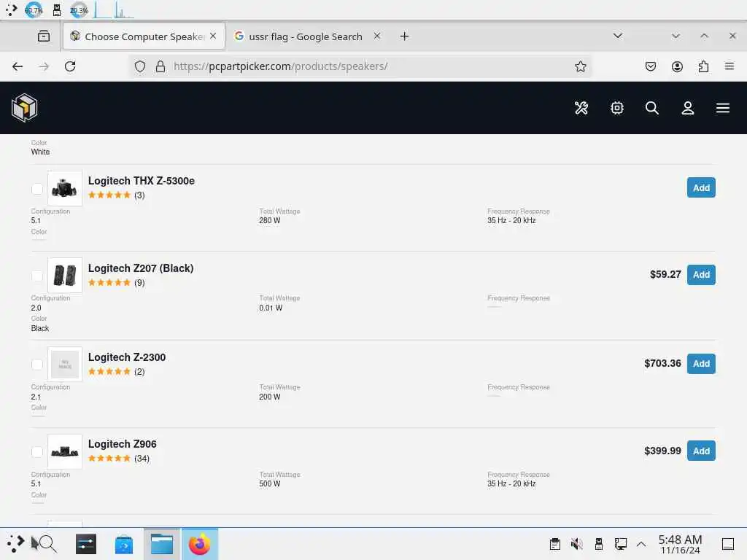Switch to the Choose Computer Speakers tab
This screenshot has height=560, width=747.
click(144, 36)
